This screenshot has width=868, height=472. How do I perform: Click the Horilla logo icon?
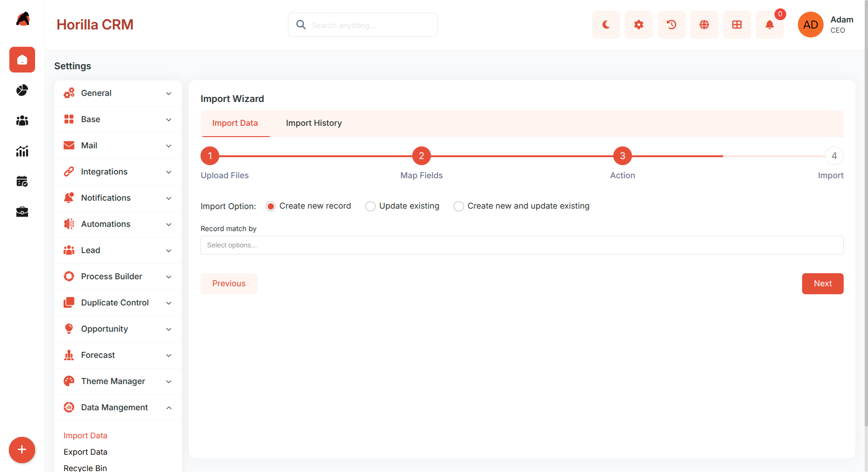coord(22,19)
